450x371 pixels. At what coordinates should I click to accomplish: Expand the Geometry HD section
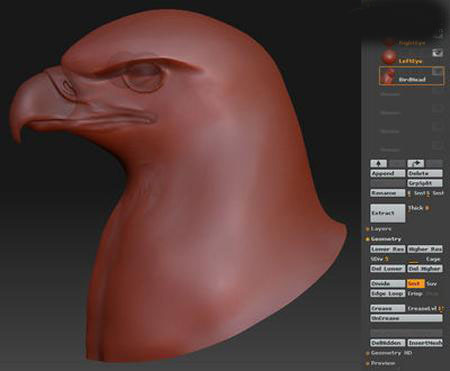click(x=390, y=353)
